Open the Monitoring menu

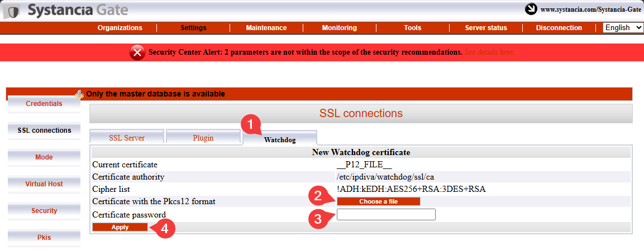(339, 28)
